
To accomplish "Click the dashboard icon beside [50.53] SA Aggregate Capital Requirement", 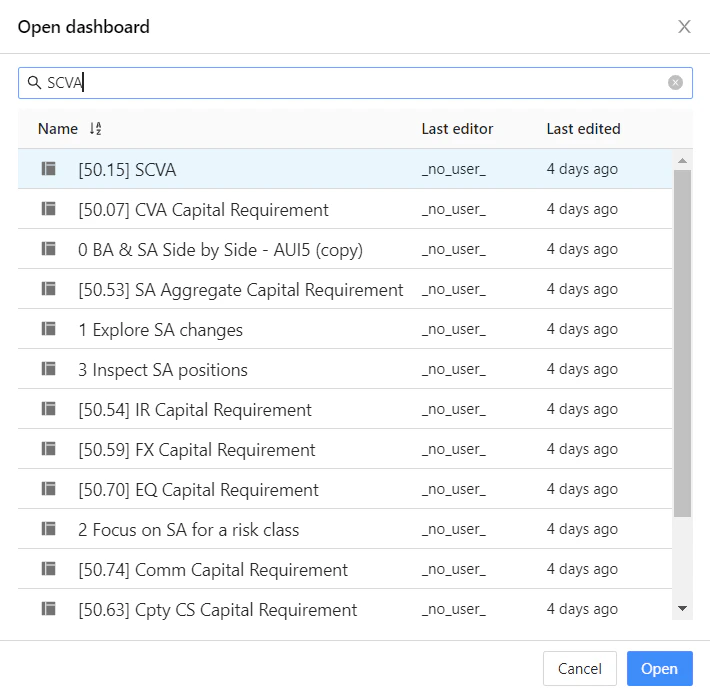I will [48, 288].
